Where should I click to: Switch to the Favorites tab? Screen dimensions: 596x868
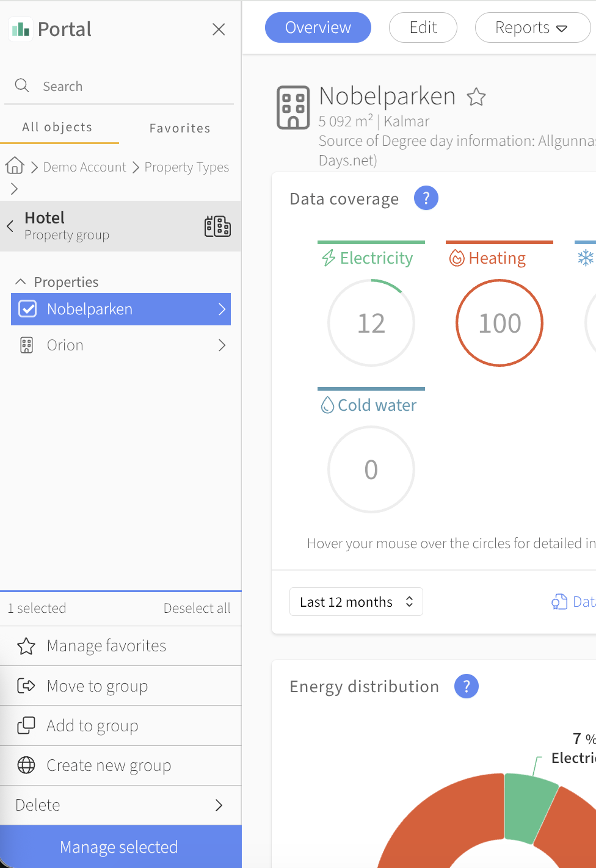pos(180,128)
